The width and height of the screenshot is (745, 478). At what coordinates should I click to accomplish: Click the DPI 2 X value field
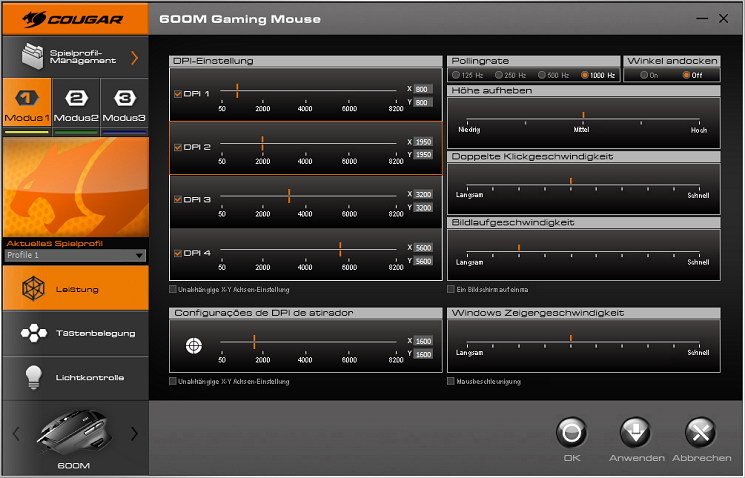[x=423, y=142]
